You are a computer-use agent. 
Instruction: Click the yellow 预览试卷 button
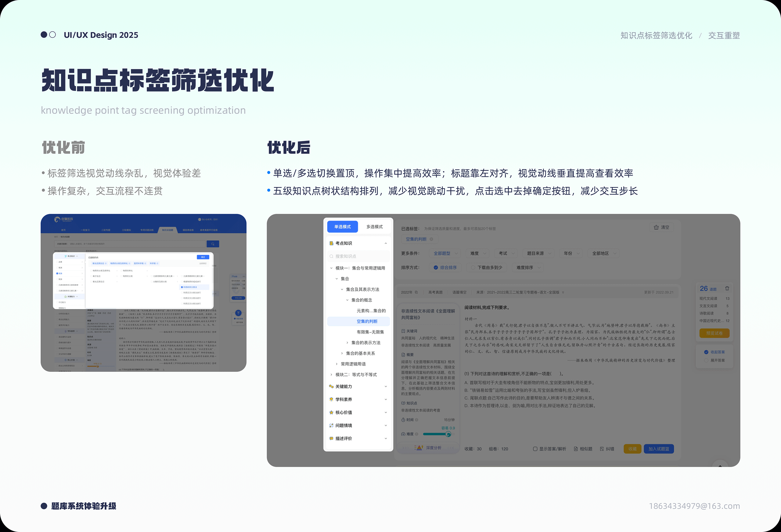[x=714, y=333]
